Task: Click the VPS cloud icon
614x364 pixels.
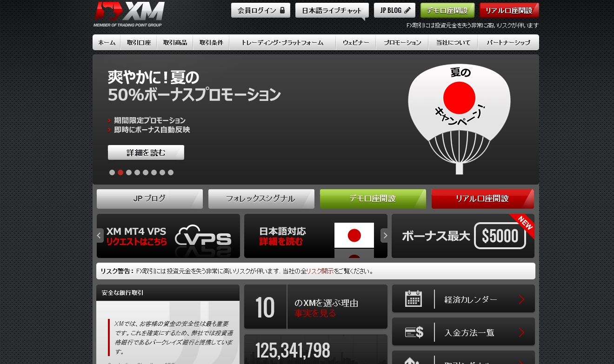Action: click(x=203, y=236)
